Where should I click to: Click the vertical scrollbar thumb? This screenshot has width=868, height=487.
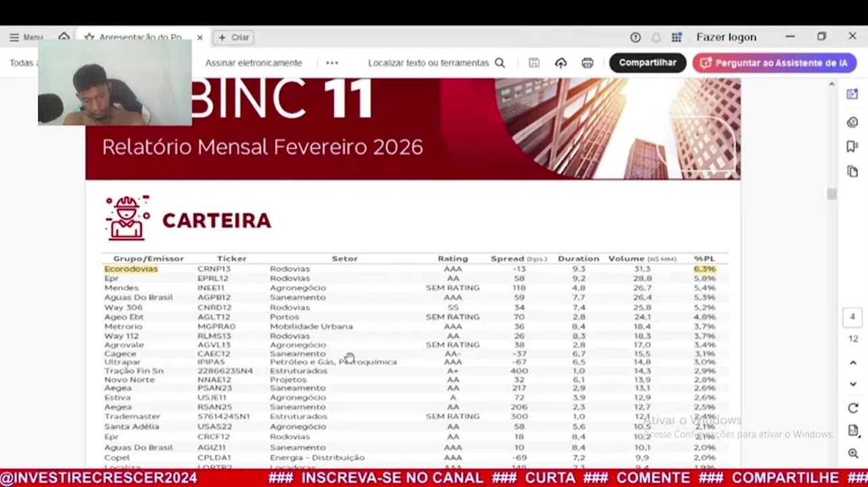(831, 194)
